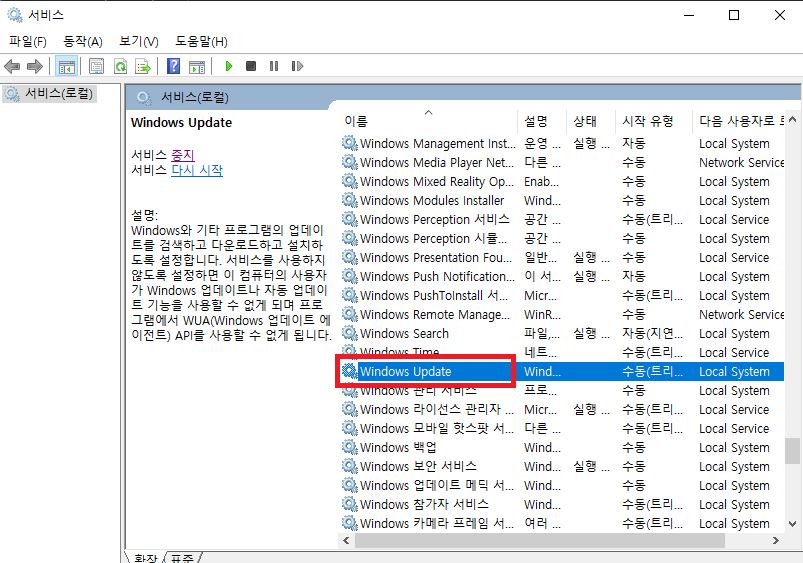The width and height of the screenshot is (803, 563).
Task: Click the 중지 link to stop service
Action: 183,155
